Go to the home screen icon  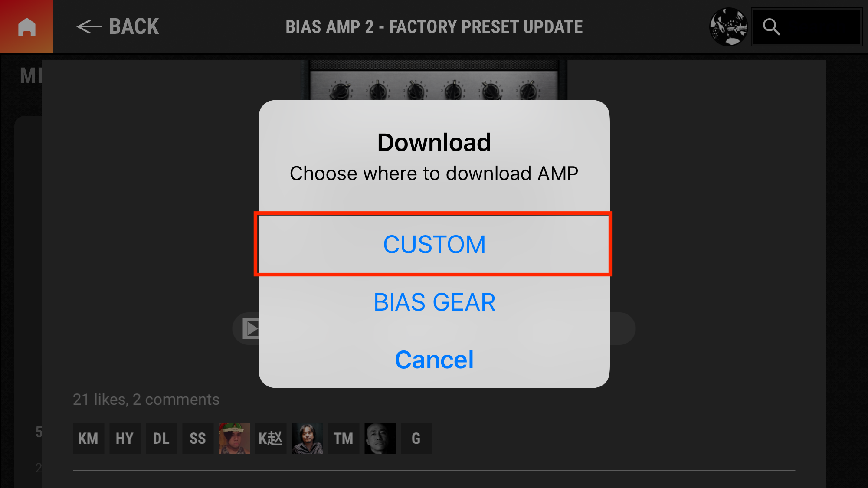point(26,26)
